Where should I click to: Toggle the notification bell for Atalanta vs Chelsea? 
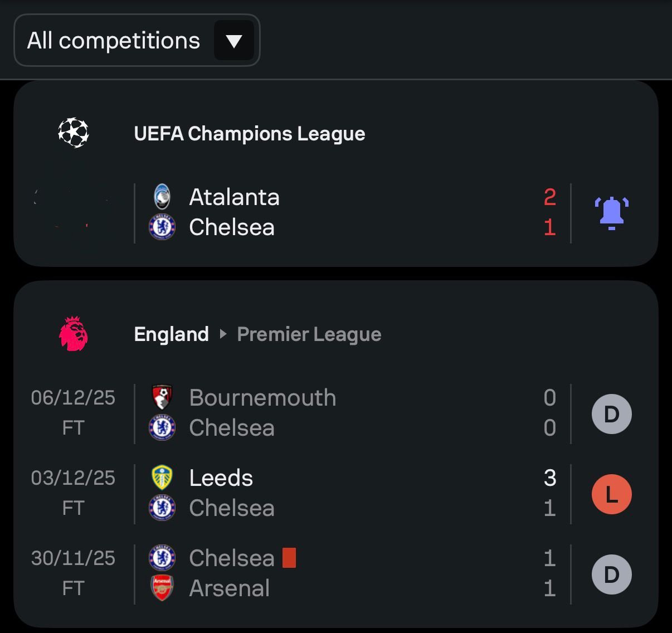[611, 213]
